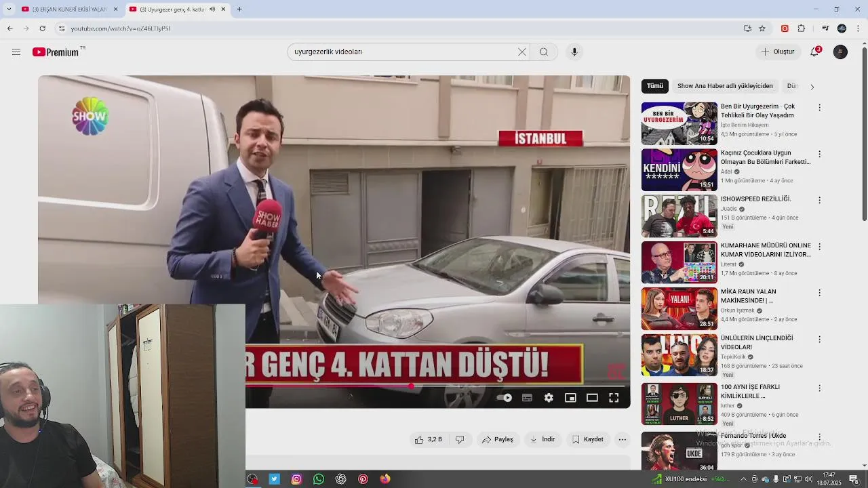Open more actions ellipsis under video
The image size is (868, 488).
click(x=622, y=439)
